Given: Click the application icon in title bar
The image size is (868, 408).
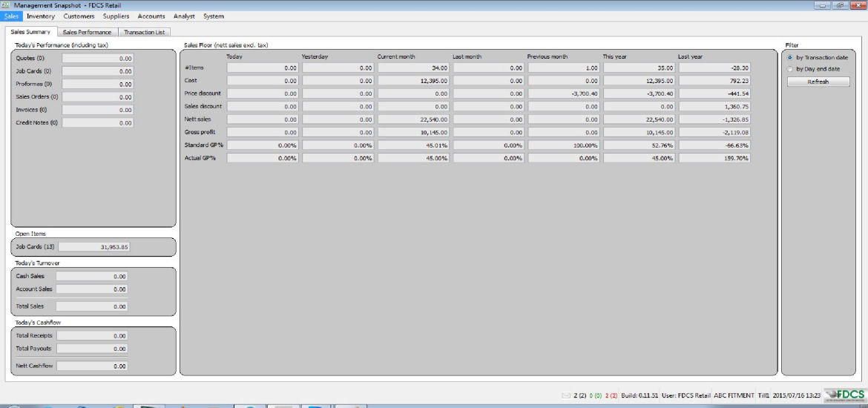Looking at the screenshot, I should [x=6, y=5].
